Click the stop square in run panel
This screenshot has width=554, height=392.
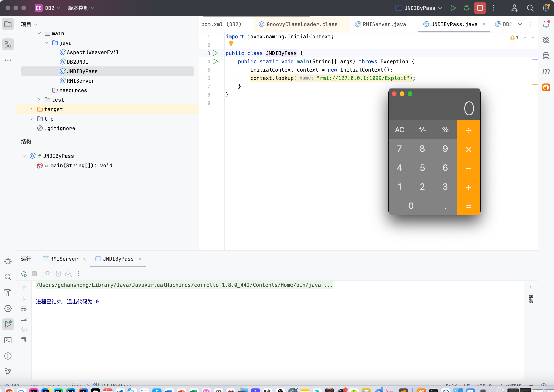35,274
